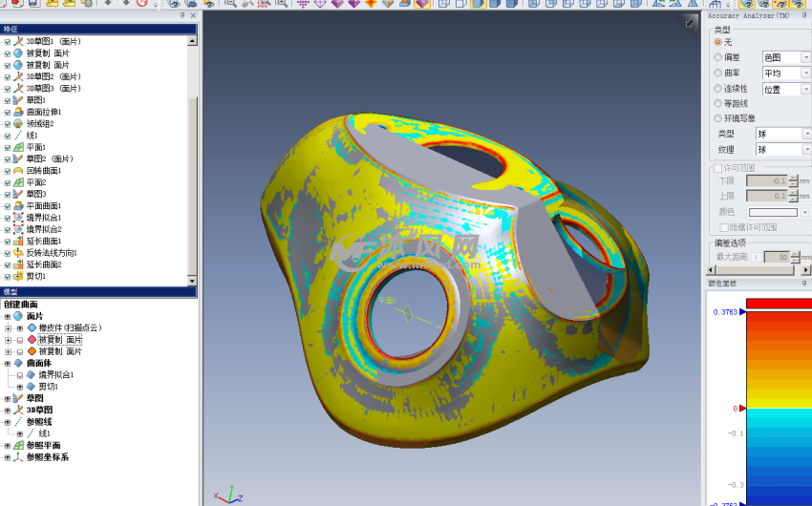The height and width of the screenshot is (506, 812).
Task: Click the 参照坐标系 coordinate system icon
Action: (x=18, y=457)
